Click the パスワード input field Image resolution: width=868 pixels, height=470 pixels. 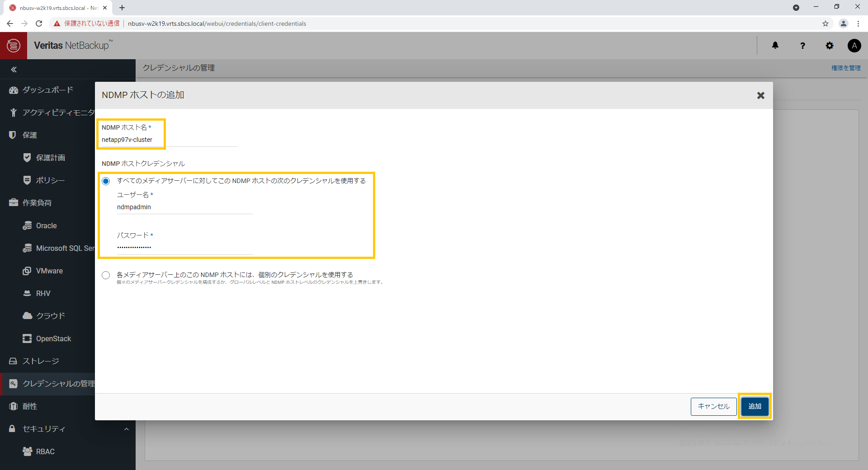[x=184, y=247]
